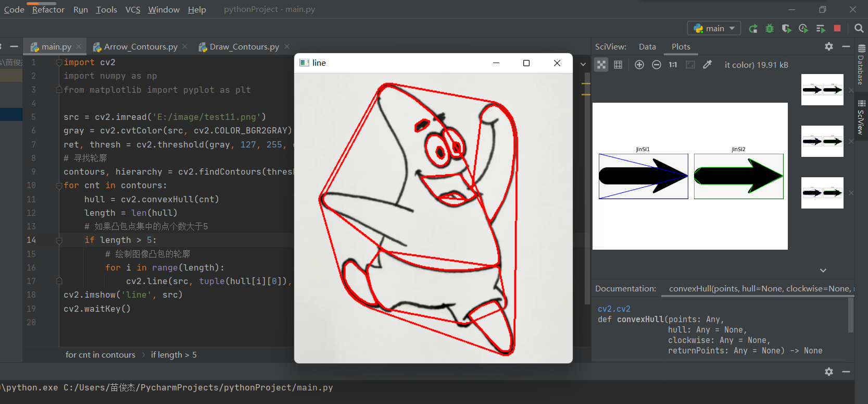868x404 pixels.
Task: Select second plot thumbnail in list
Action: tap(822, 141)
